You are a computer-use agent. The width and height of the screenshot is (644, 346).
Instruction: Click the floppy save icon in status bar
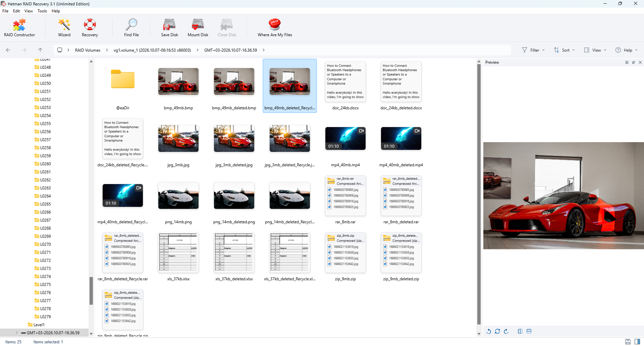(628, 342)
